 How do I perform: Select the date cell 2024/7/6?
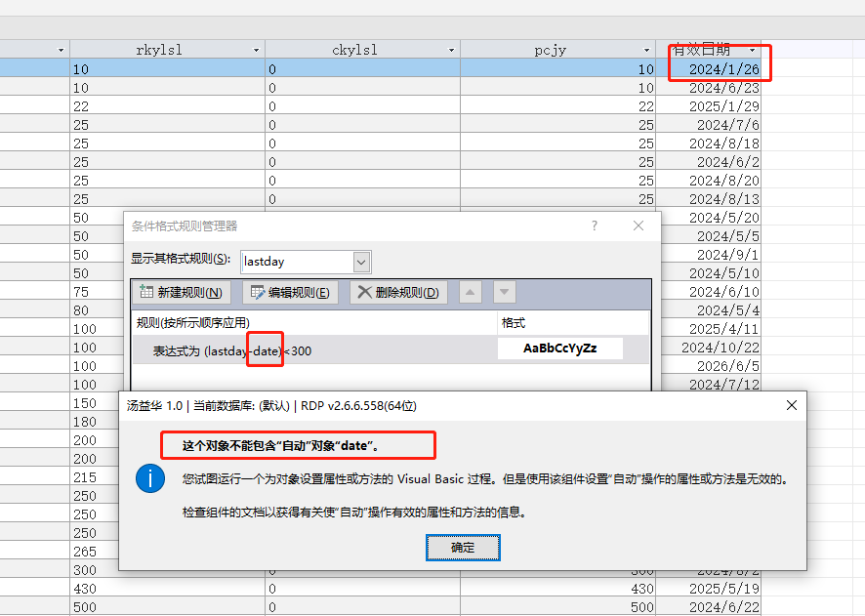coord(709,125)
